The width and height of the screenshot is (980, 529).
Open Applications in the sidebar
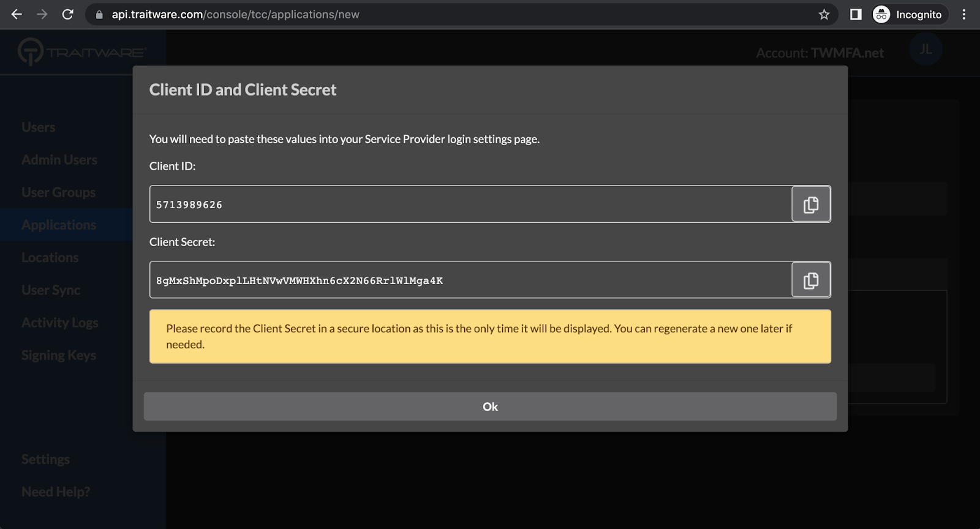point(59,225)
